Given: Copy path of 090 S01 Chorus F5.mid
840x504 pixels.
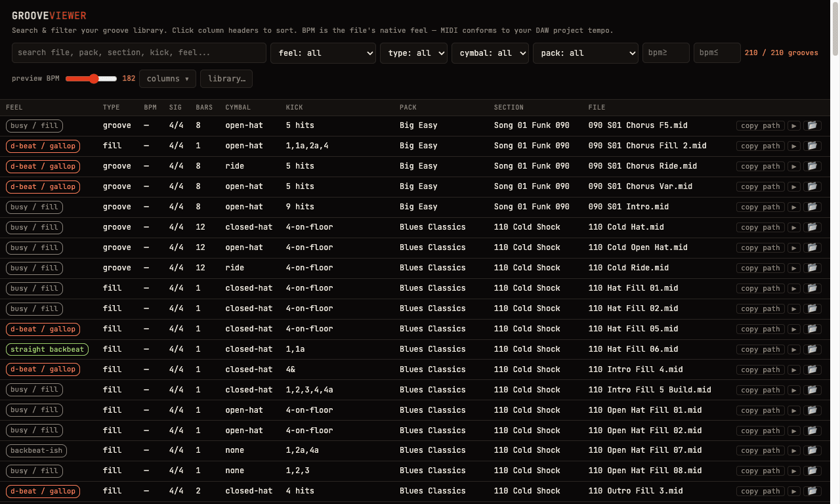Looking at the screenshot, I should (x=761, y=126).
